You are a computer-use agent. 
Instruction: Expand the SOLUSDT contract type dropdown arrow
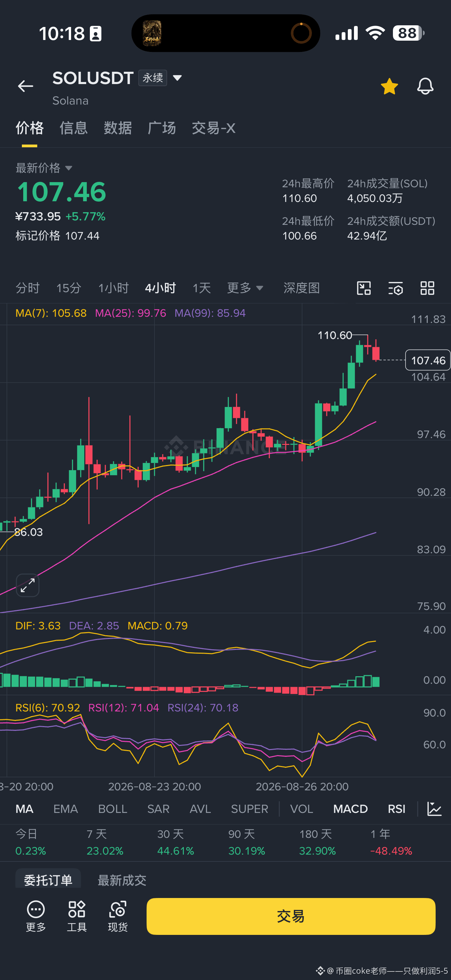[x=177, y=78]
